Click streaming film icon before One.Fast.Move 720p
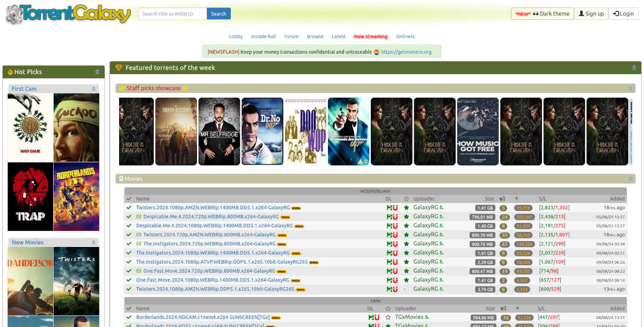 click(x=139, y=271)
